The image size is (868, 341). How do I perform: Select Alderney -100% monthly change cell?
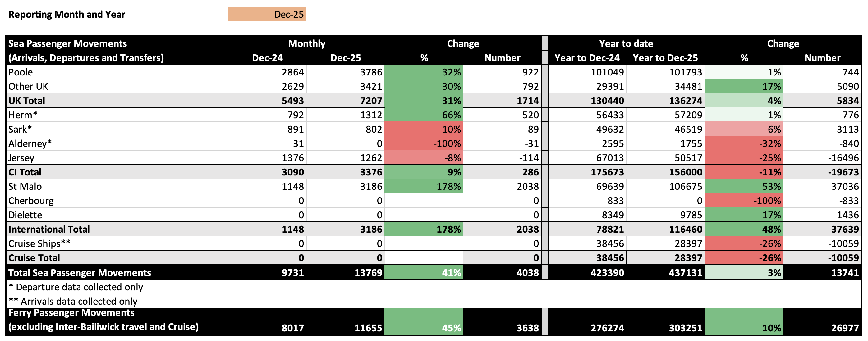(x=424, y=144)
